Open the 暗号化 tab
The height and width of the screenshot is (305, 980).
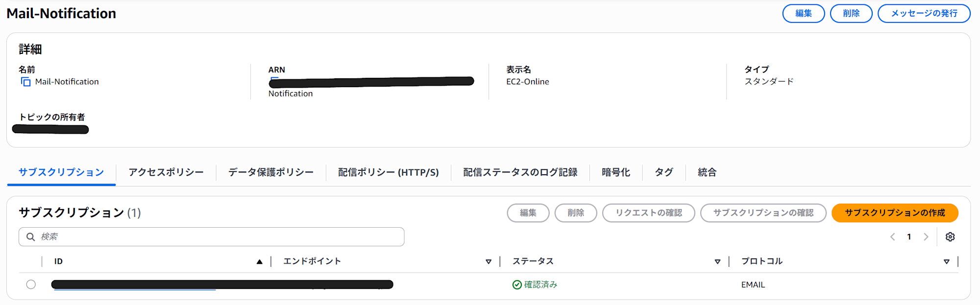click(x=615, y=172)
